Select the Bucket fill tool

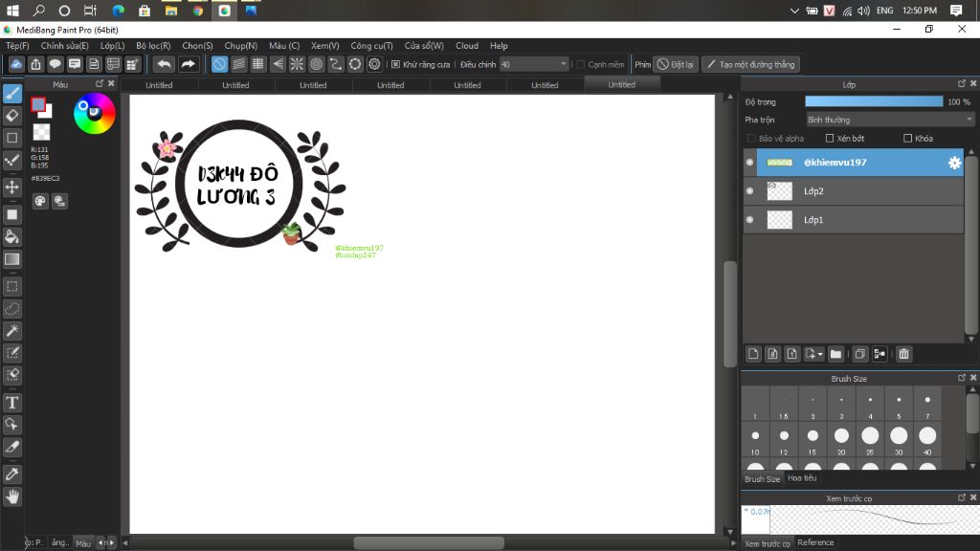[x=12, y=237]
